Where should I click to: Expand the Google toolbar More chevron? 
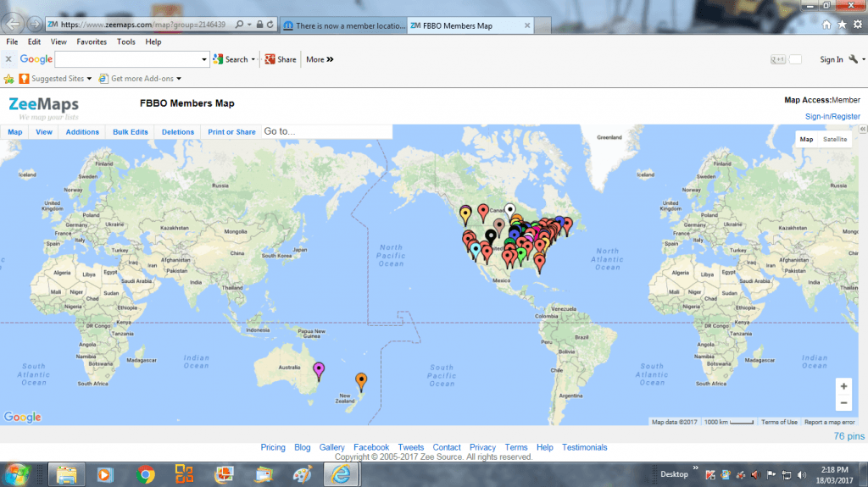coord(330,59)
